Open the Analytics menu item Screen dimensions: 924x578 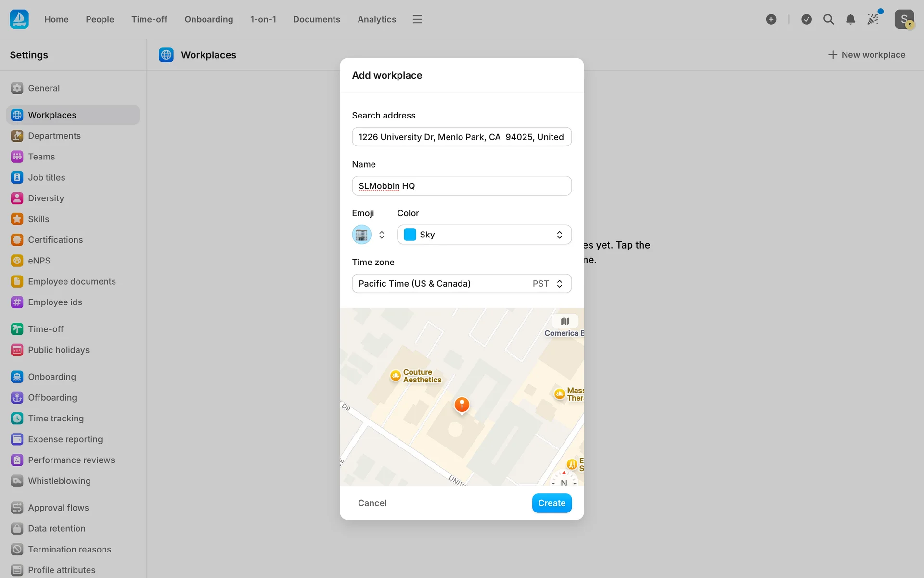coord(376,19)
